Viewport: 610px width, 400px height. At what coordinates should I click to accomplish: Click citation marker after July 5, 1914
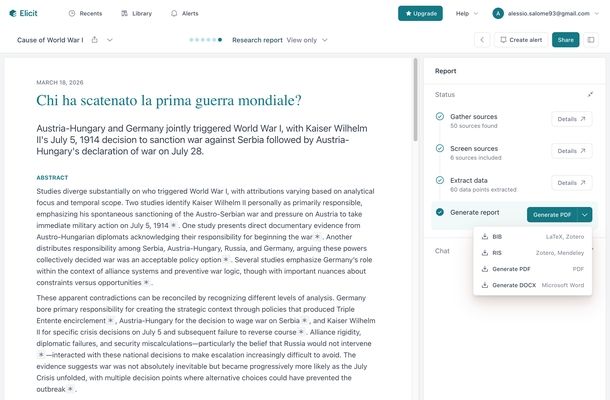[174, 225]
